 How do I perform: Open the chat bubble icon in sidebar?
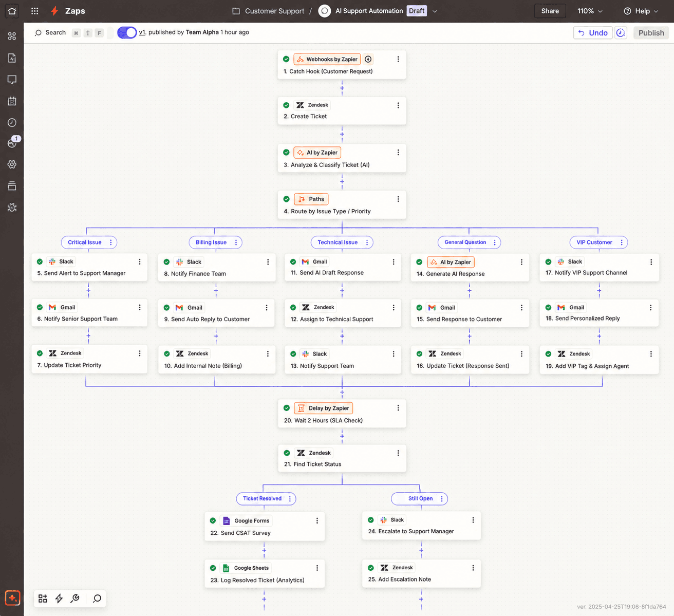point(12,80)
